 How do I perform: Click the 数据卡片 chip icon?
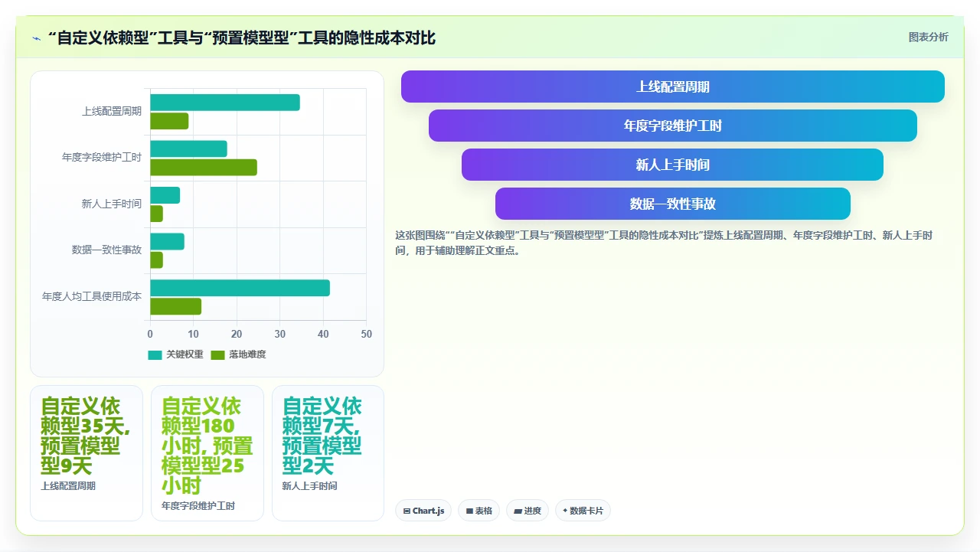point(565,511)
